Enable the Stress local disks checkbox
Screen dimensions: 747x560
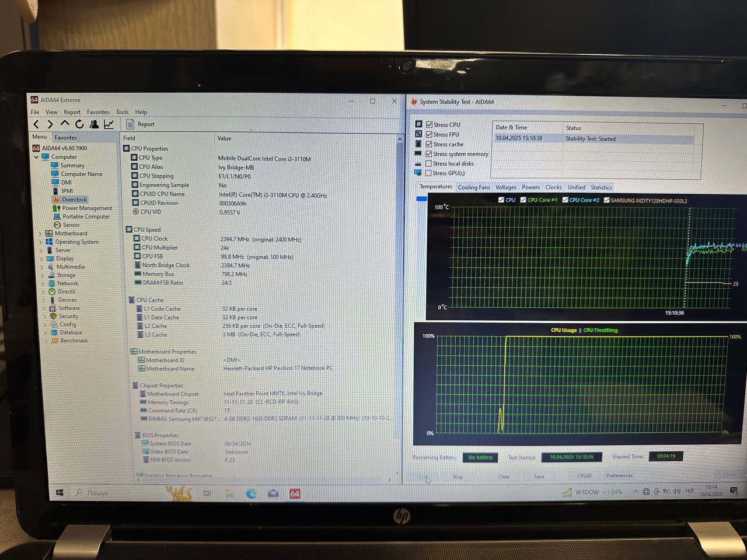(x=428, y=163)
